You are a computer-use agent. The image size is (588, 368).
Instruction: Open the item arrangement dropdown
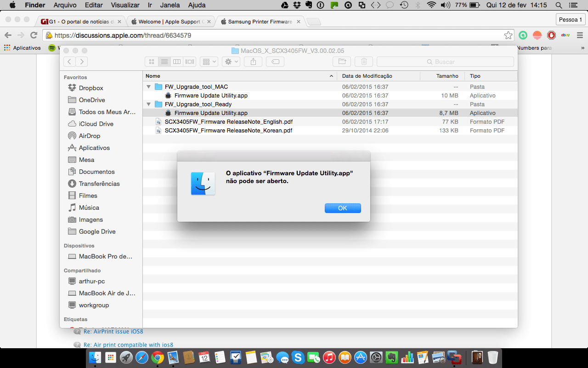pyautogui.click(x=209, y=62)
